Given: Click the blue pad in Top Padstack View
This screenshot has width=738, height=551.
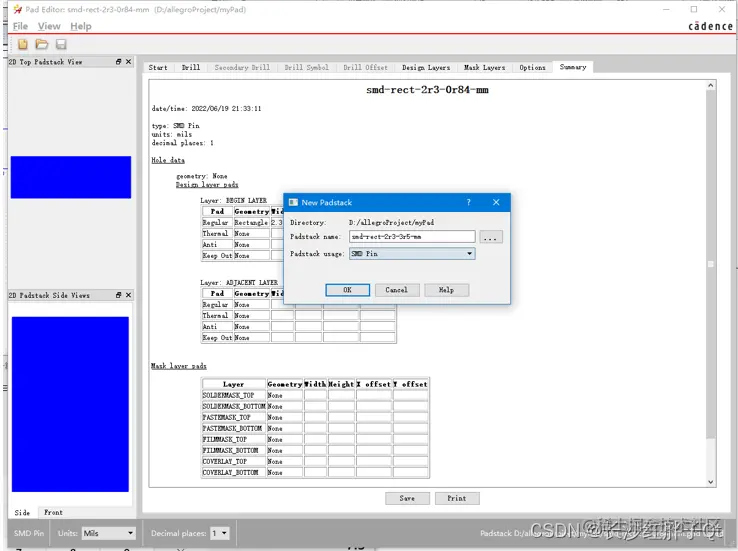Looking at the screenshot, I should click(x=71, y=177).
